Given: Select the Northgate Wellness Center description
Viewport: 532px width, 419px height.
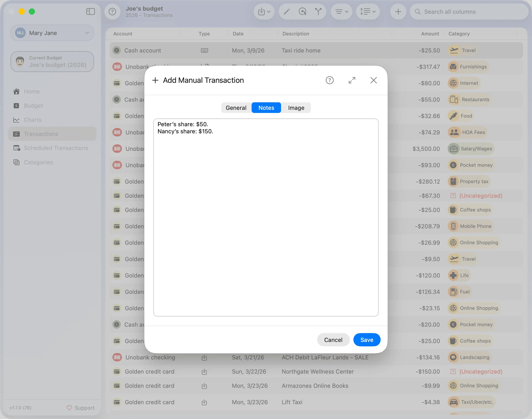Looking at the screenshot, I should pyautogui.click(x=318, y=371).
